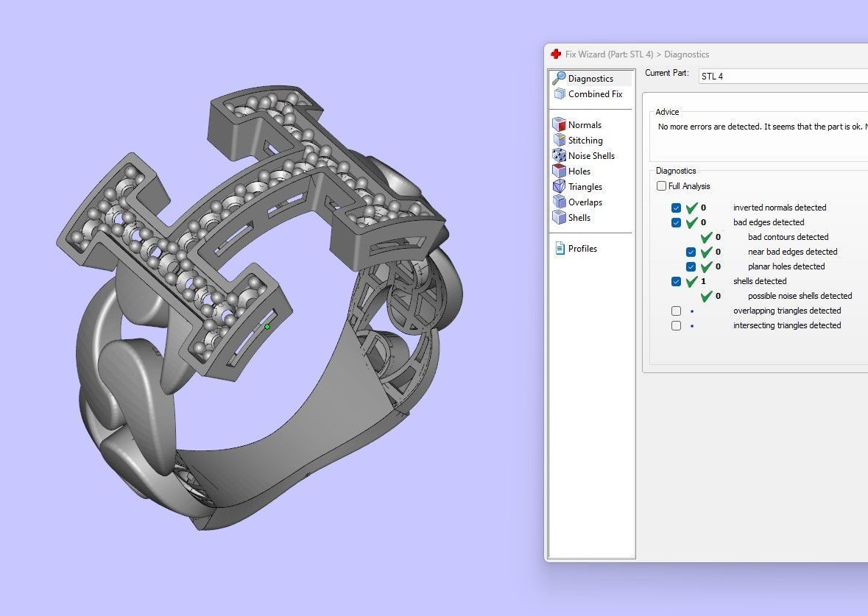Open the Diagnostics page

pos(590,78)
